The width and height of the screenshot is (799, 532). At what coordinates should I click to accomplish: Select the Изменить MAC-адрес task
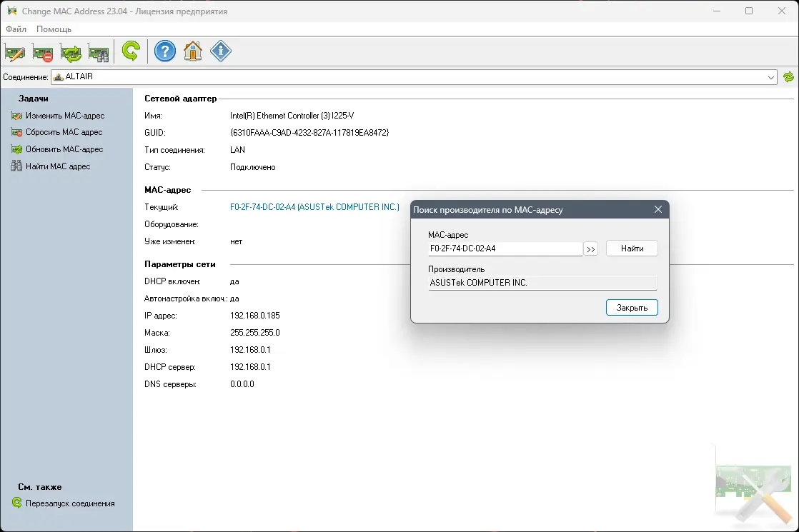pos(58,116)
